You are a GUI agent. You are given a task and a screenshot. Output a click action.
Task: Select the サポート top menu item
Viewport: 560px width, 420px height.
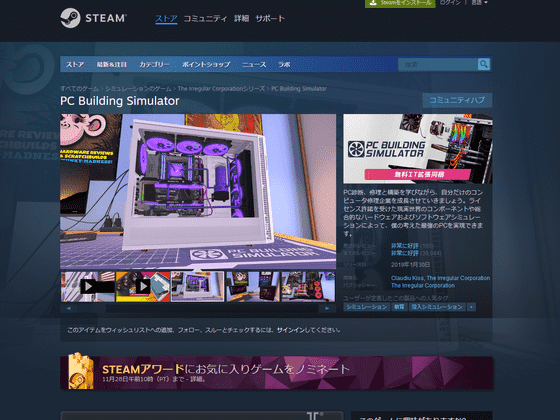point(270,19)
